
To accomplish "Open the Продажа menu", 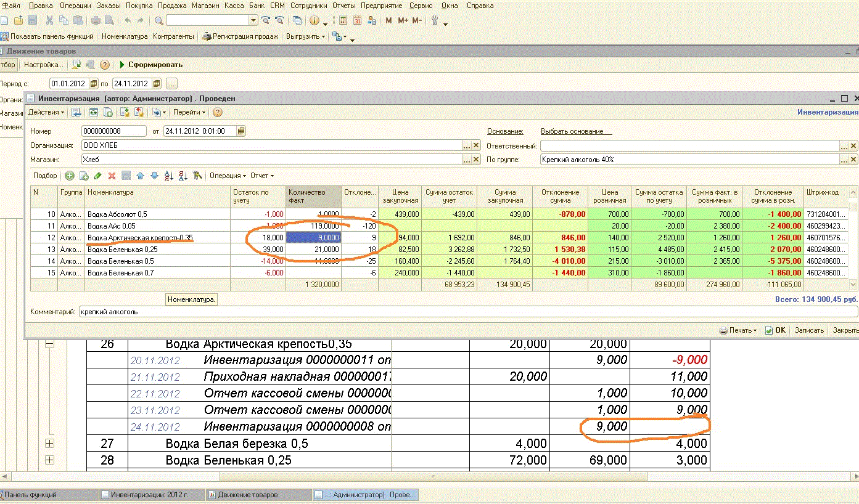I will tap(172, 6).
